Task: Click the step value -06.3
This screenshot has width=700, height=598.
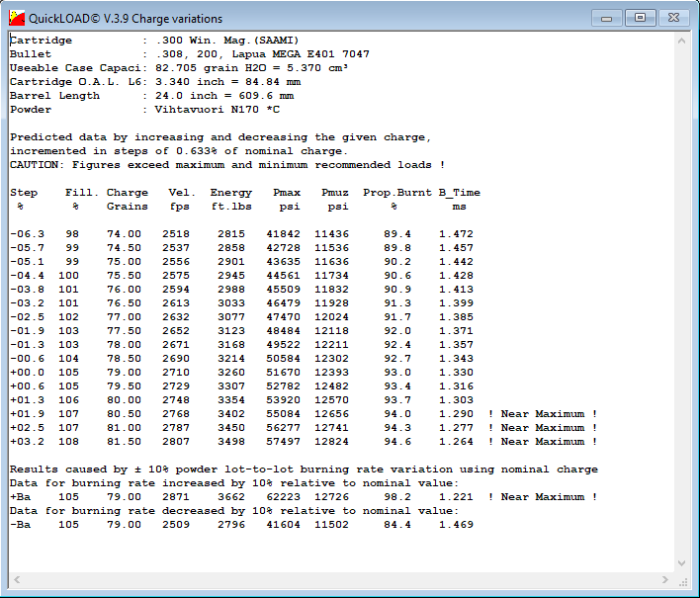Action: pos(28,234)
